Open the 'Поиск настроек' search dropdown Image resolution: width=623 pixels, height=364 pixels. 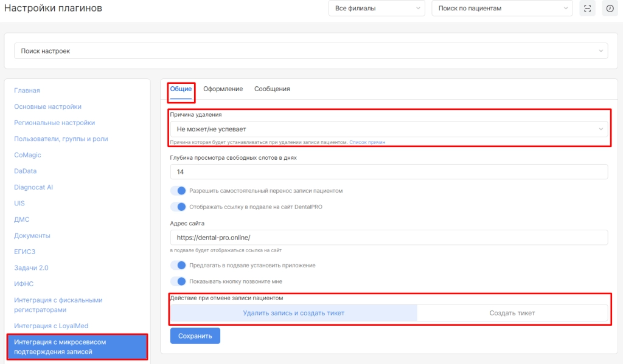pos(311,51)
